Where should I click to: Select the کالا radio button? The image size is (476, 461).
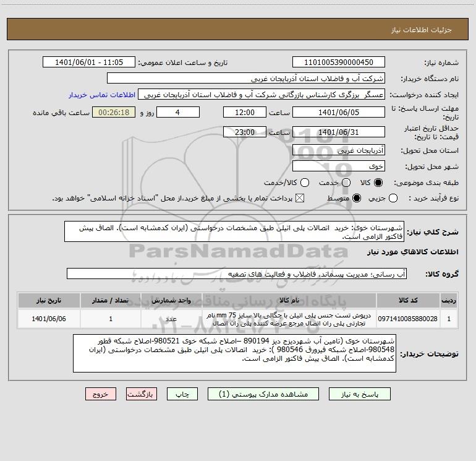(x=378, y=183)
